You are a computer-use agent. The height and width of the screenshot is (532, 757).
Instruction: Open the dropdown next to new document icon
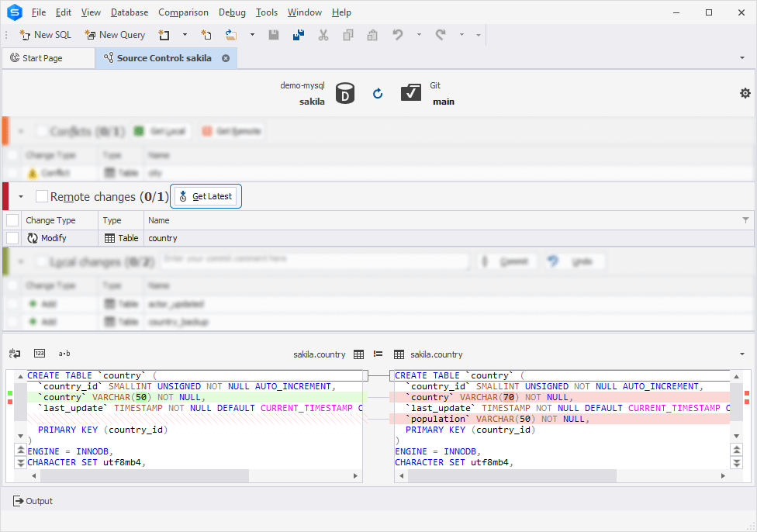pos(185,35)
